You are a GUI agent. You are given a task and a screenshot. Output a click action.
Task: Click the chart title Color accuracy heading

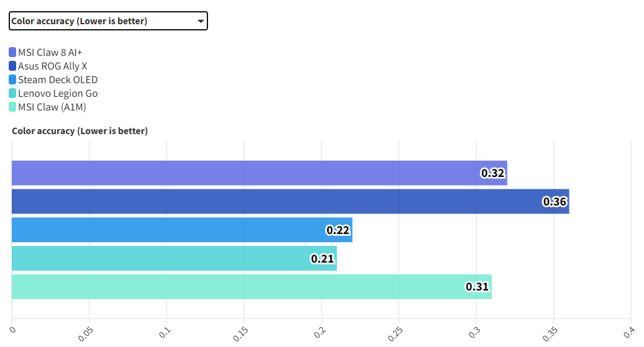click(79, 131)
